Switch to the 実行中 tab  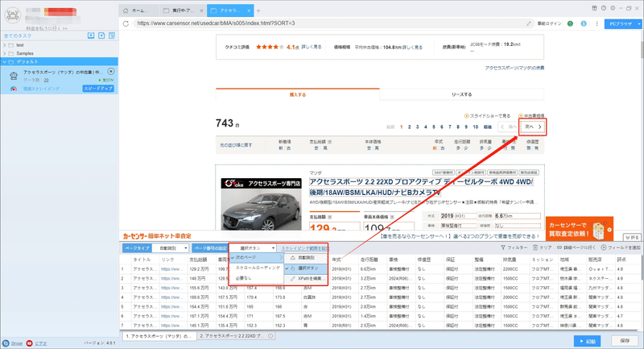point(183,10)
